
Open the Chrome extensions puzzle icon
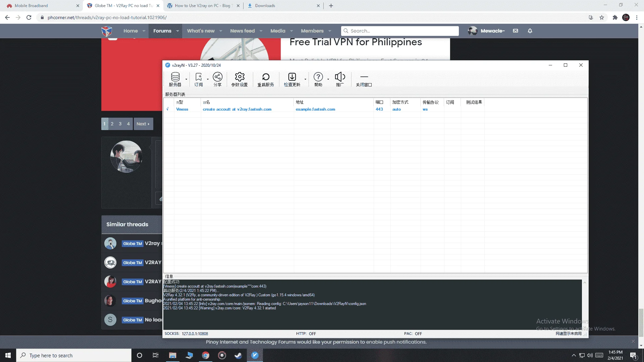click(615, 17)
